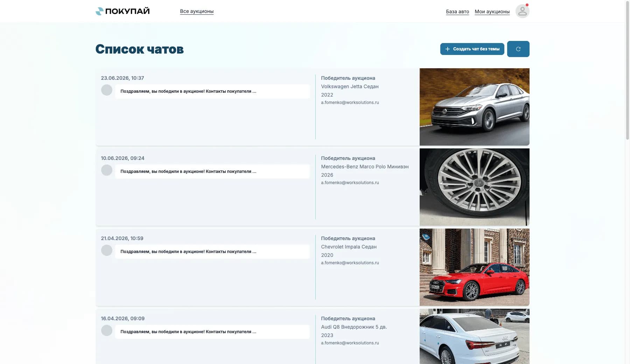Click Создать чат без темы button
630x364 pixels.
[472, 49]
